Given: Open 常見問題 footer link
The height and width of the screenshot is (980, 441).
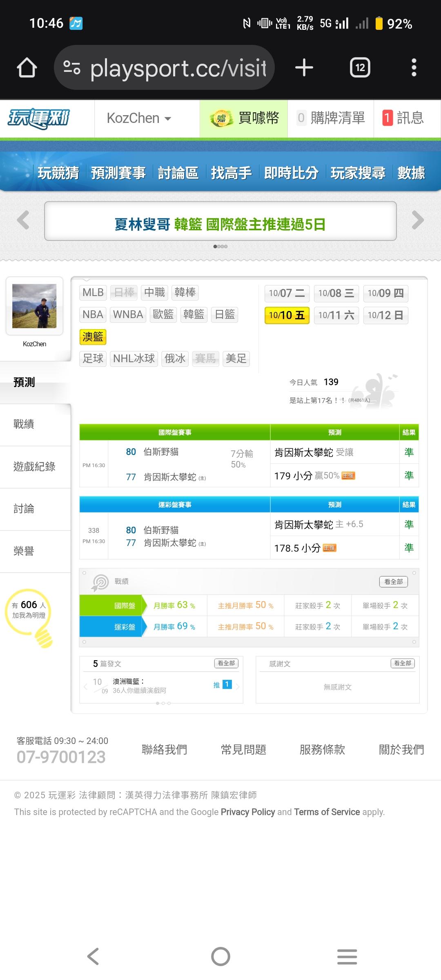Looking at the screenshot, I should [x=244, y=750].
